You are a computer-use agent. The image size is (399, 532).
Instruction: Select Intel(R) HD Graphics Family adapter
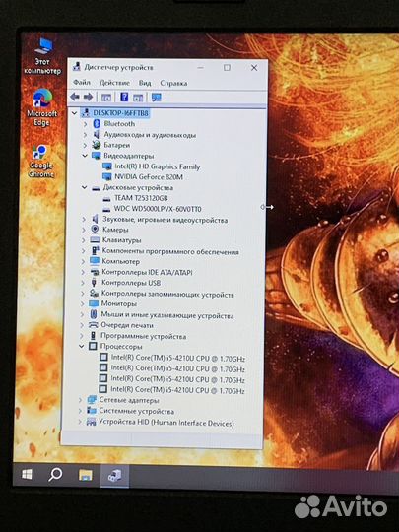pyautogui.click(x=158, y=166)
